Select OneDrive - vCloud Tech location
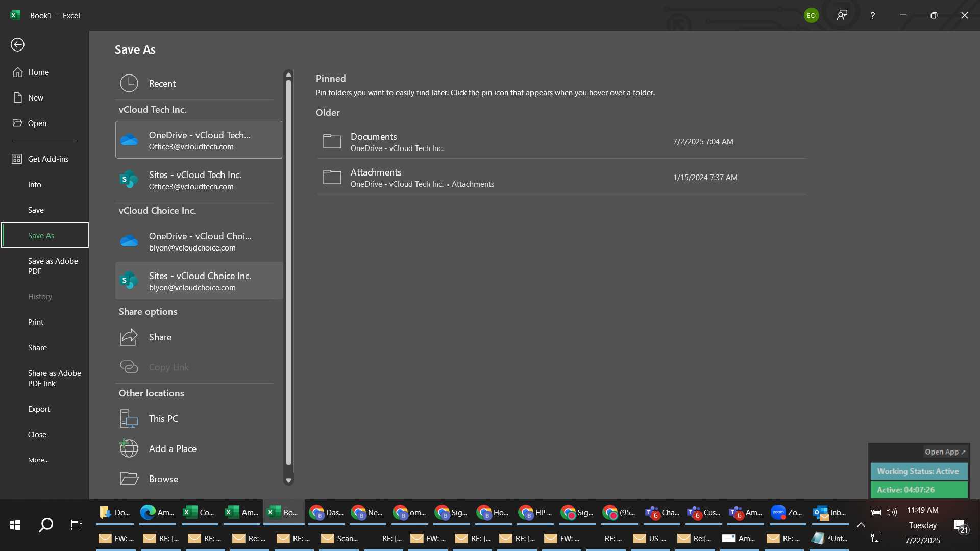 199,140
